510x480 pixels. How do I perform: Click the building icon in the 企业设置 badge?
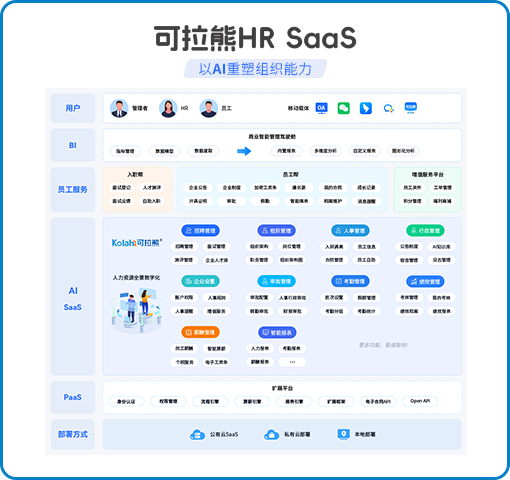[189, 281]
